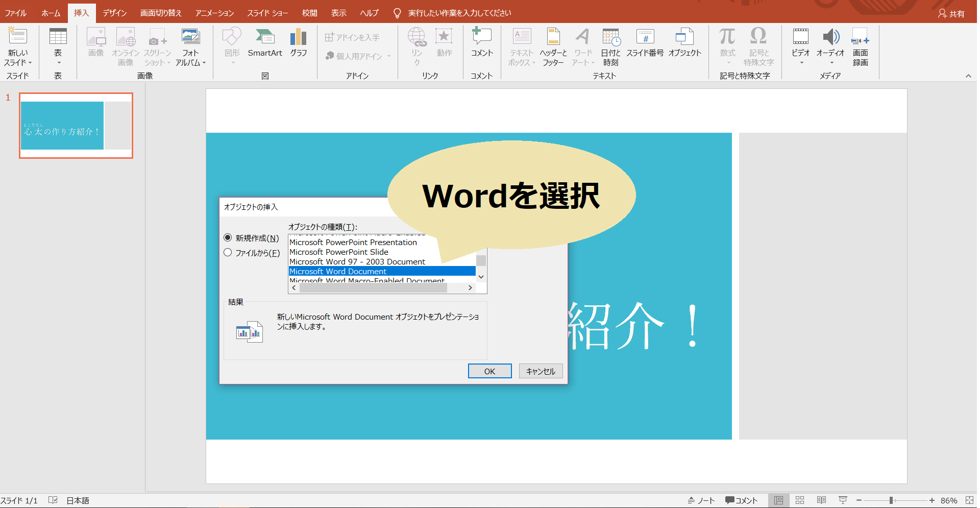Insert a chart with the グラフ icon
This screenshot has width=980, height=508.
click(x=298, y=46)
